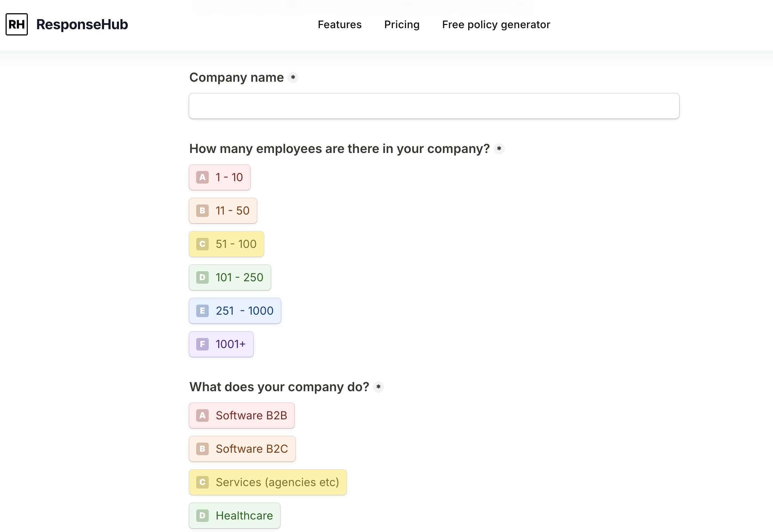Click the A key badge beside 1 - 10
Screen dimensions: 773x532
202,177
